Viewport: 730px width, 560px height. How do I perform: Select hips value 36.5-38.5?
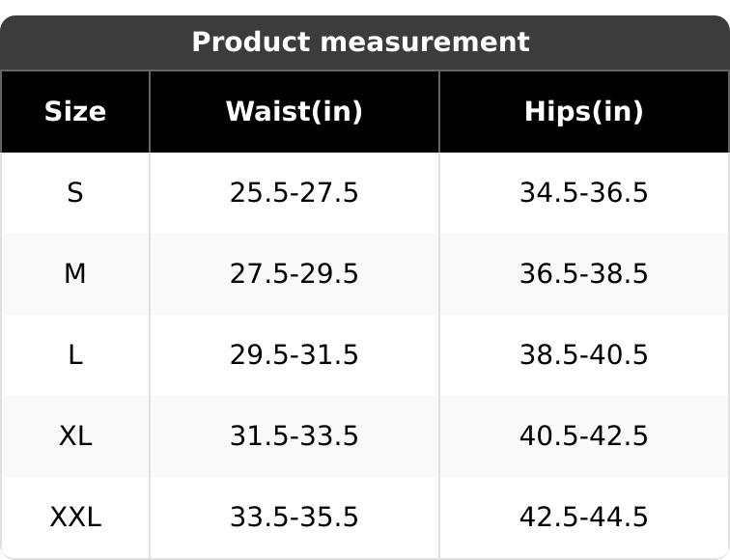pos(583,274)
